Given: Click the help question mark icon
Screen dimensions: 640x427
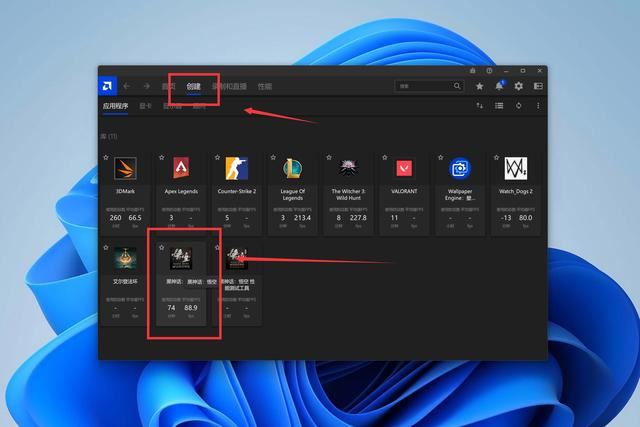Looking at the screenshot, I should point(489,71).
